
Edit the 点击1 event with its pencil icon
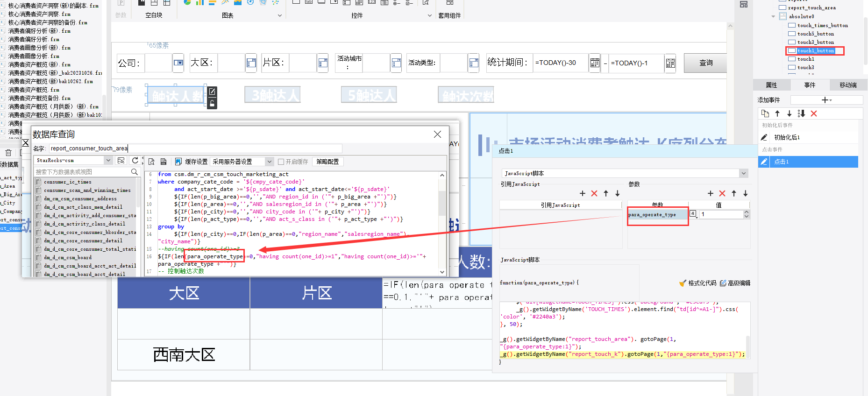pyautogui.click(x=764, y=162)
